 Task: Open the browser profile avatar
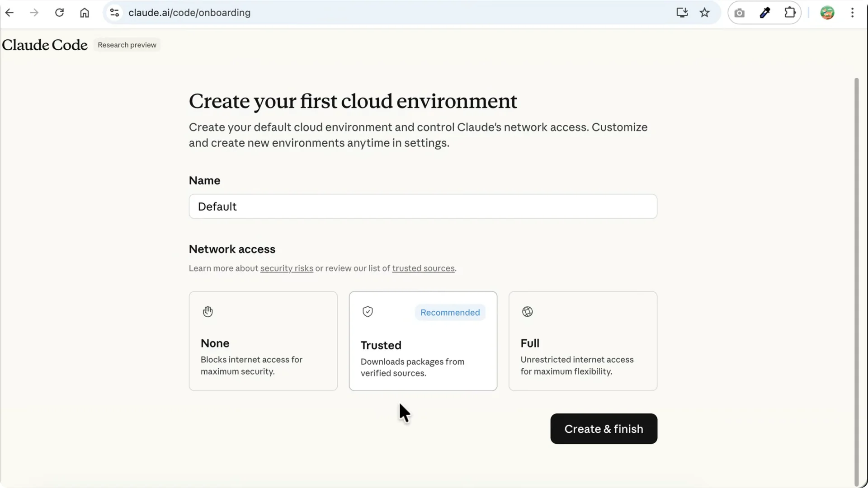click(827, 13)
